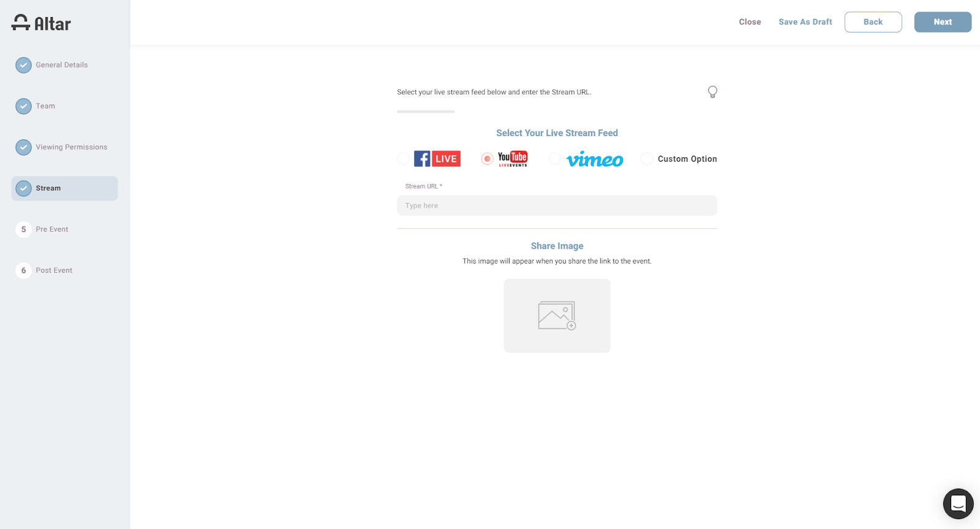Click the lightbulb tip icon
Image resolution: width=980 pixels, height=529 pixels.
click(x=712, y=92)
